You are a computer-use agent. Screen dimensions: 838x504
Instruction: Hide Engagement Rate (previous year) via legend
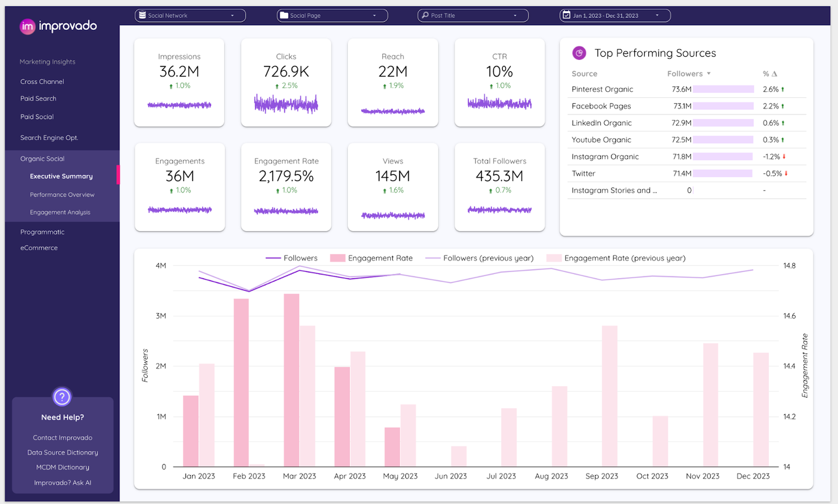625,258
